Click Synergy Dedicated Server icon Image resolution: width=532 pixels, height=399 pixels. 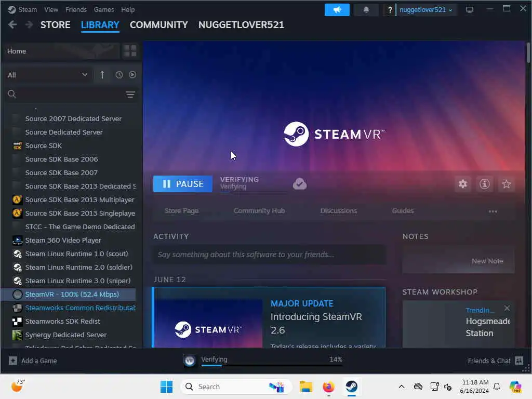pos(17,335)
